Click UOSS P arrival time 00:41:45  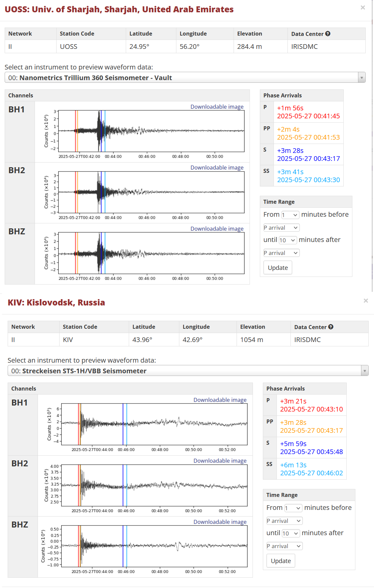point(308,116)
